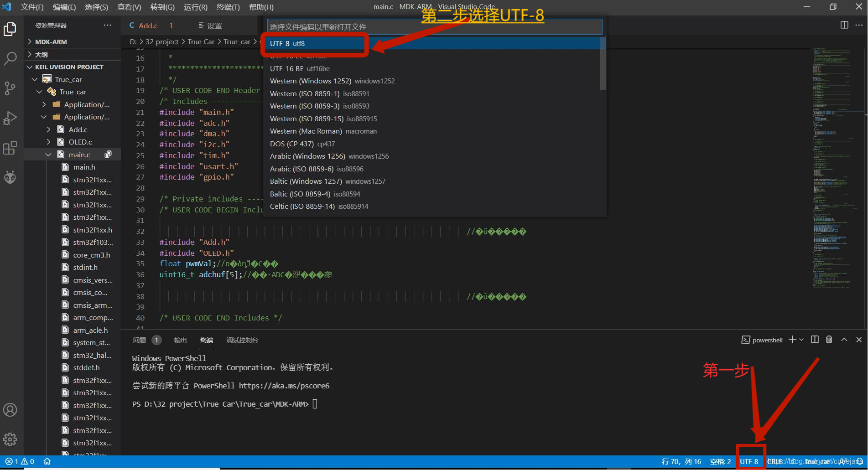The image size is (868, 470).
Task: Open the Explorer view in activity bar
Action: click(x=10, y=30)
